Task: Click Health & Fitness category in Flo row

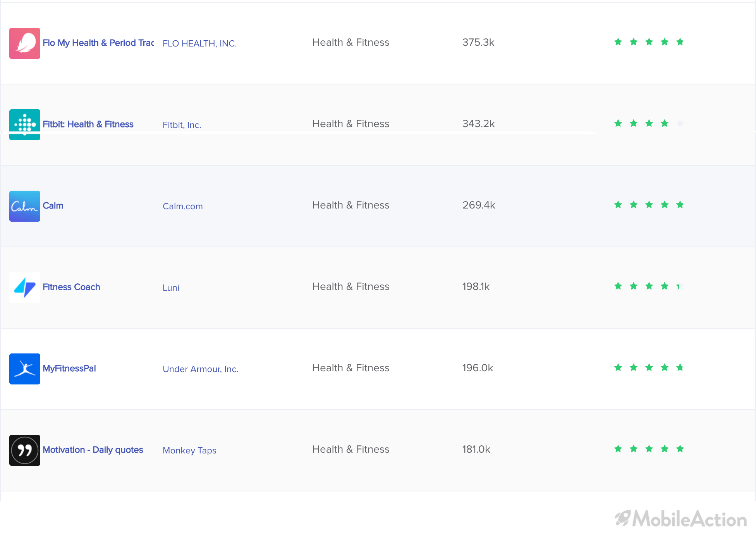Action: tap(351, 42)
